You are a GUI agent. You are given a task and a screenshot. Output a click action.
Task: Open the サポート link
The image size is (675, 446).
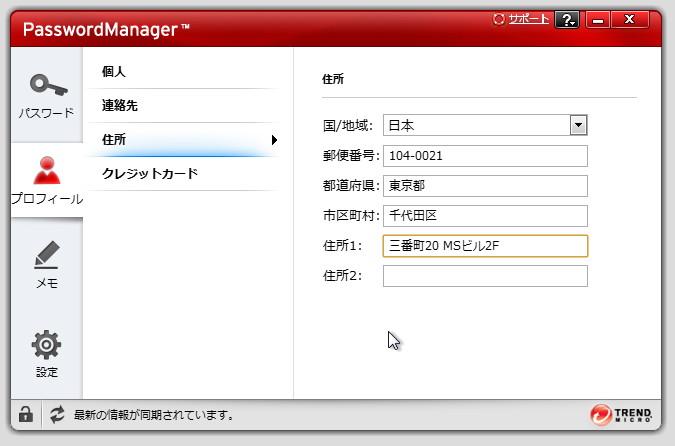click(x=528, y=19)
